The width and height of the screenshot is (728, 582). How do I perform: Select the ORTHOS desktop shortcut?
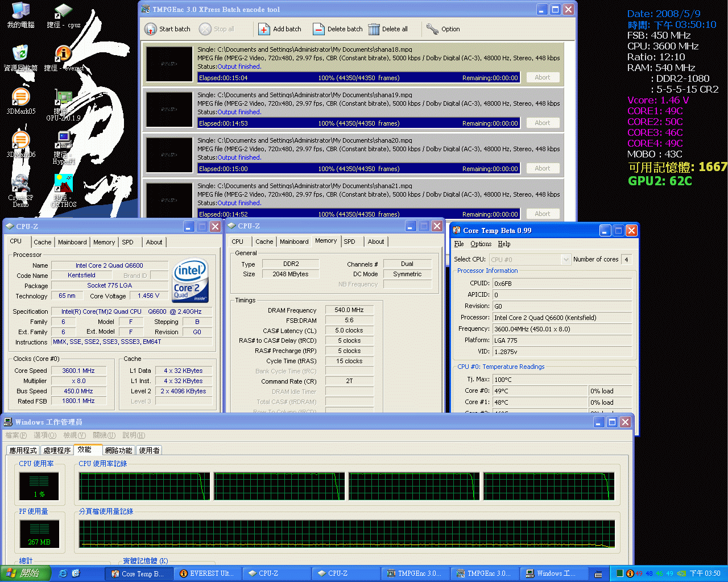63,191
